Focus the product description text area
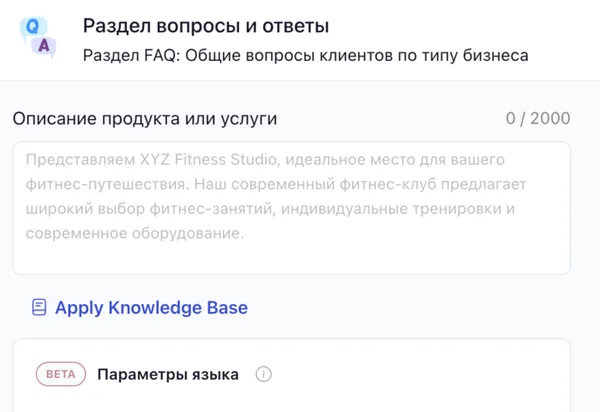Image resolution: width=600 pixels, height=412 pixels. [x=291, y=208]
